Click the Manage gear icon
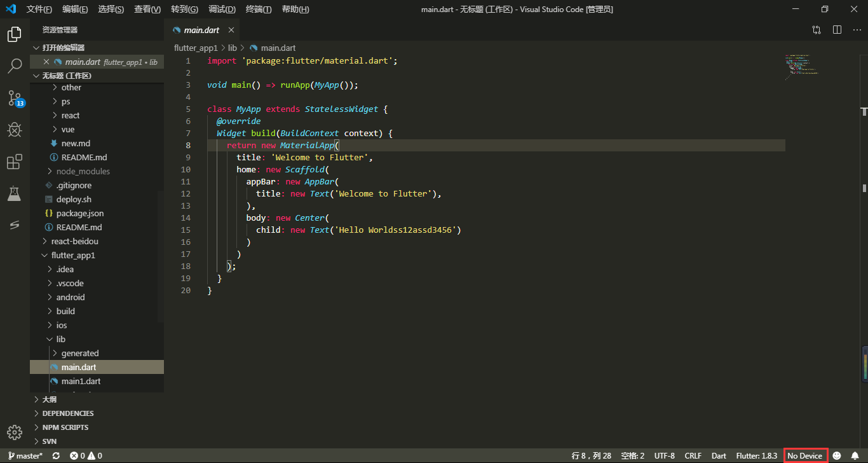The height and width of the screenshot is (463, 868). pos(14,432)
